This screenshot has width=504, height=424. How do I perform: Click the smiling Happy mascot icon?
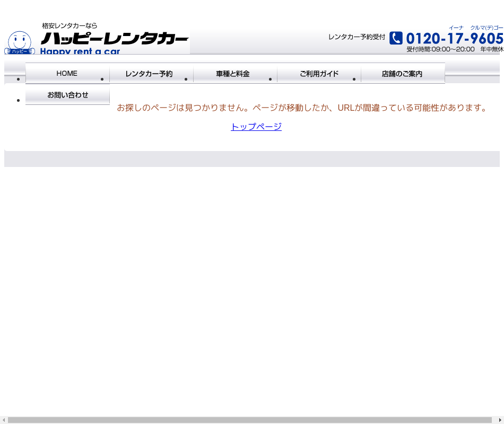pos(20,42)
